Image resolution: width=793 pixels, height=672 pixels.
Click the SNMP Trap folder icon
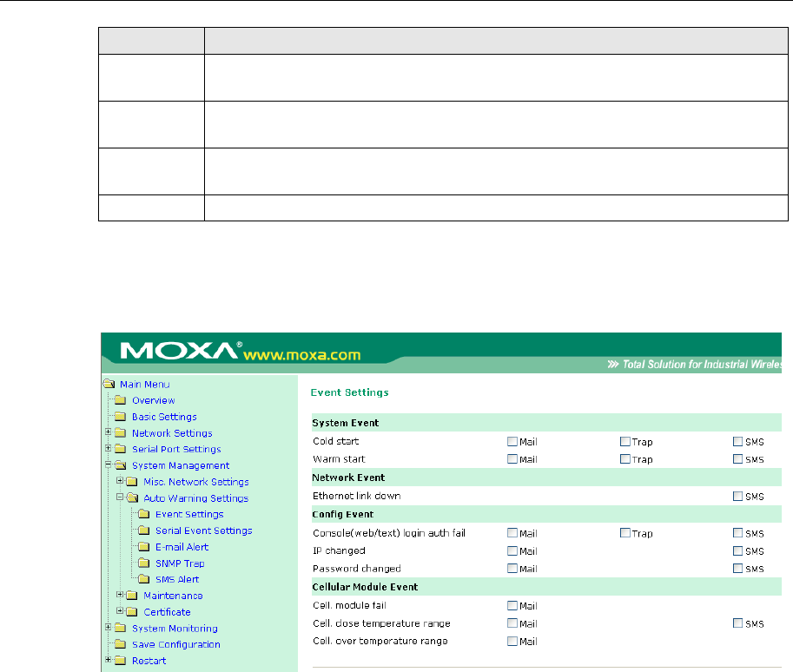point(143,563)
